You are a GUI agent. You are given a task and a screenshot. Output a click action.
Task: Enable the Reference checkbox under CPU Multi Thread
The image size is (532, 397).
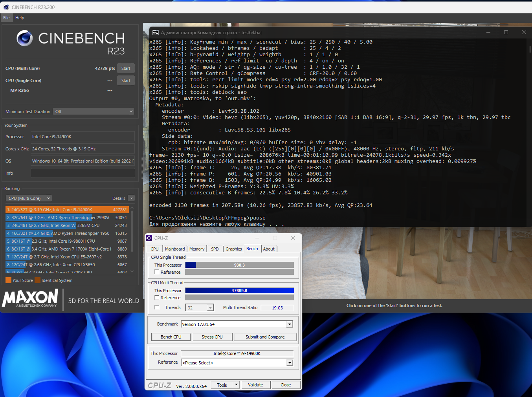(157, 298)
